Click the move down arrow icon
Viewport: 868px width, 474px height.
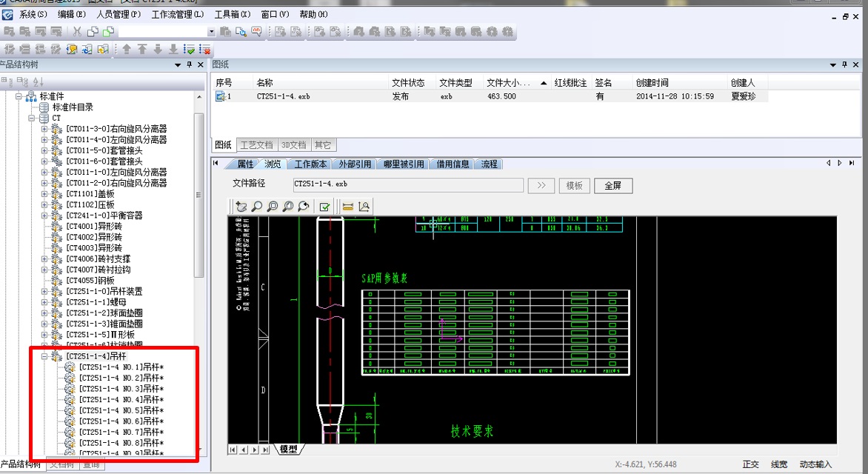(158, 50)
